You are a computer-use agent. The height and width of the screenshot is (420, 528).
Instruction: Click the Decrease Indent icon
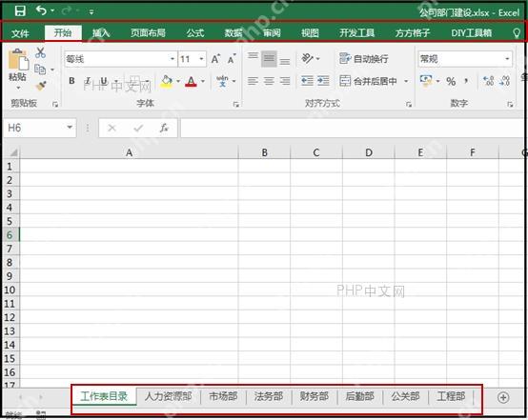(308, 81)
